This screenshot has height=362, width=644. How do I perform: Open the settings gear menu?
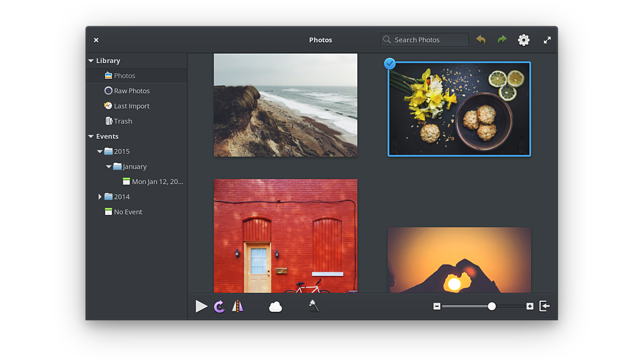click(x=524, y=40)
